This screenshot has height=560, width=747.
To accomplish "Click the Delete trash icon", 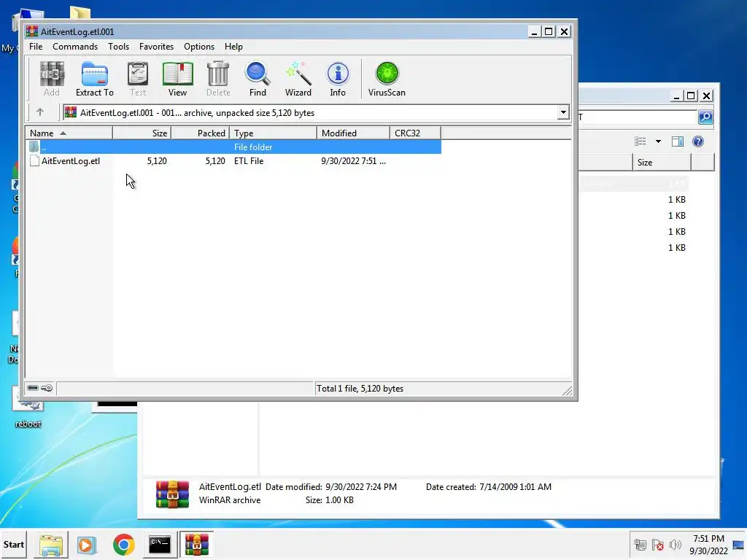I will click(x=218, y=79).
